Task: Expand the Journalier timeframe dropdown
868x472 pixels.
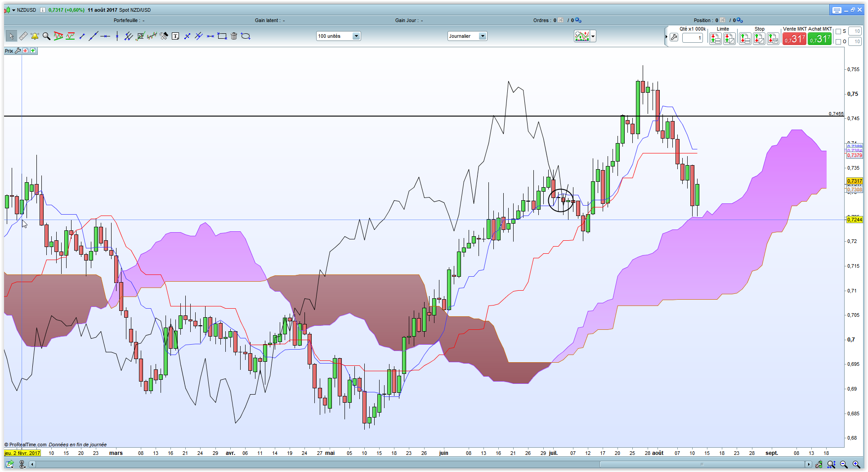Action: (x=483, y=36)
